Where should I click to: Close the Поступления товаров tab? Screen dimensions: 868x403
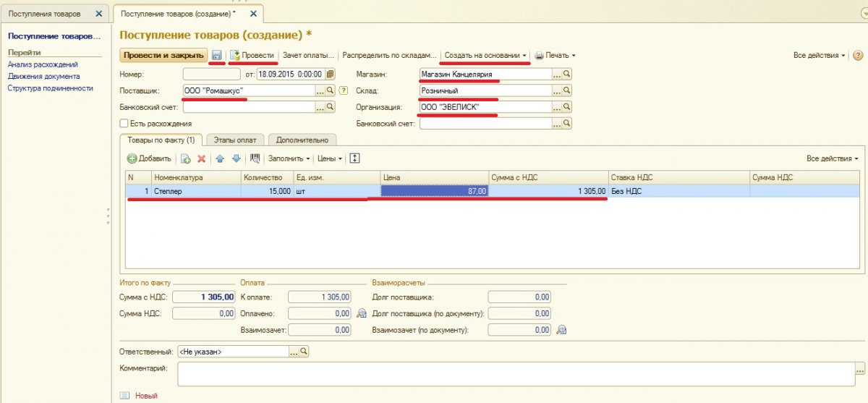[98, 14]
